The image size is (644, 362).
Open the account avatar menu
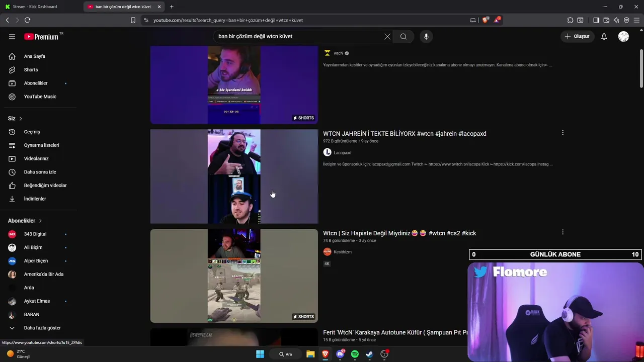[623, 36]
